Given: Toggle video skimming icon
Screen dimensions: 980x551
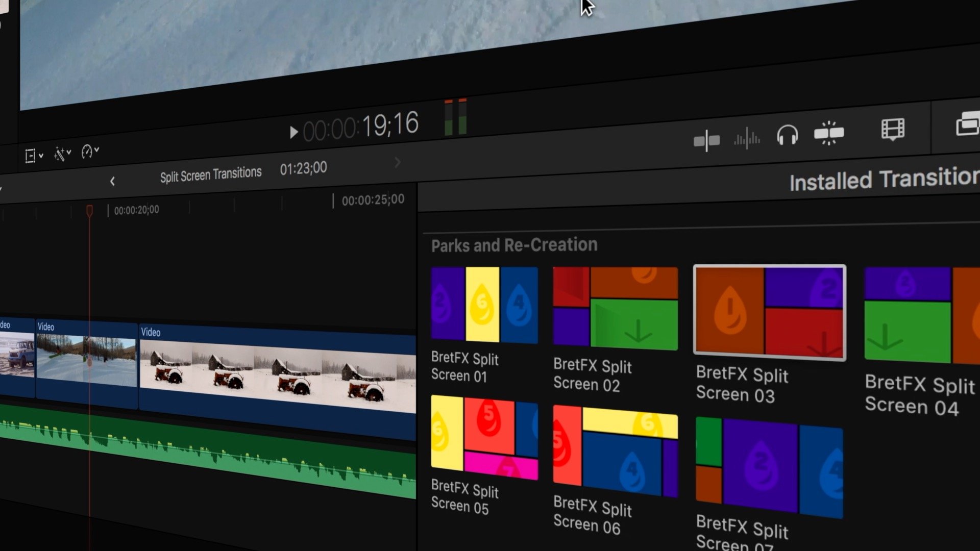Looking at the screenshot, I should [x=706, y=140].
